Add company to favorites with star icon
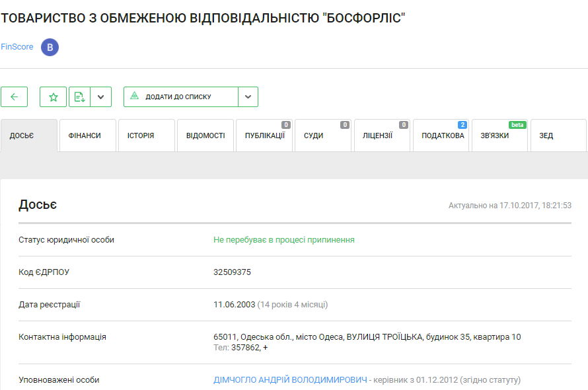Viewport: 588px width, 390px height. pos(53,97)
